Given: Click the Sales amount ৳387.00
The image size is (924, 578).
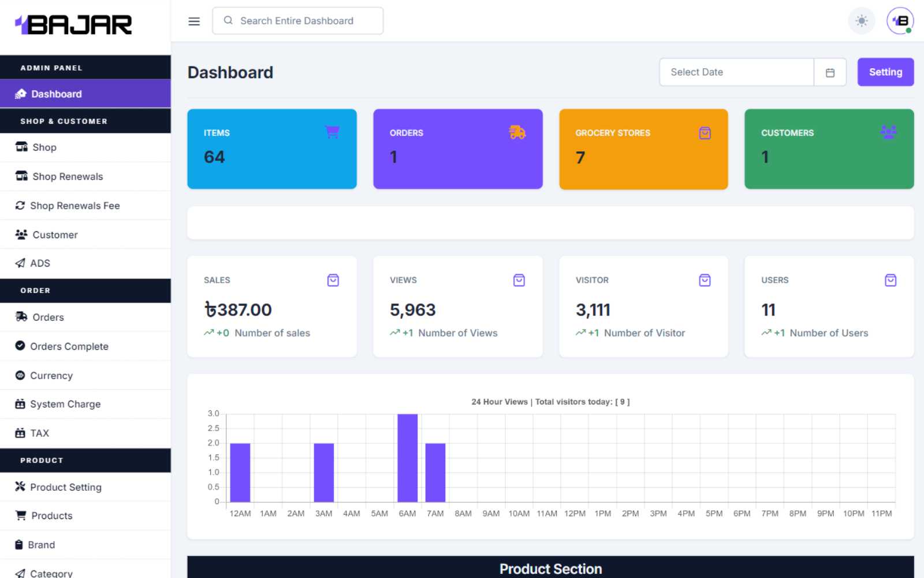Looking at the screenshot, I should click(238, 310).
